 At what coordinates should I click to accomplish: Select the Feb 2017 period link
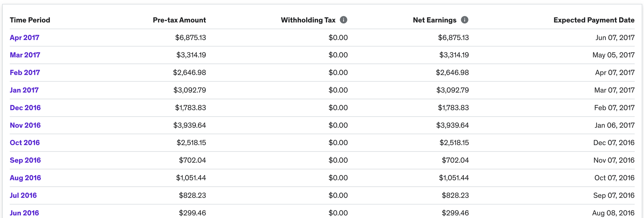pos(25,73)
